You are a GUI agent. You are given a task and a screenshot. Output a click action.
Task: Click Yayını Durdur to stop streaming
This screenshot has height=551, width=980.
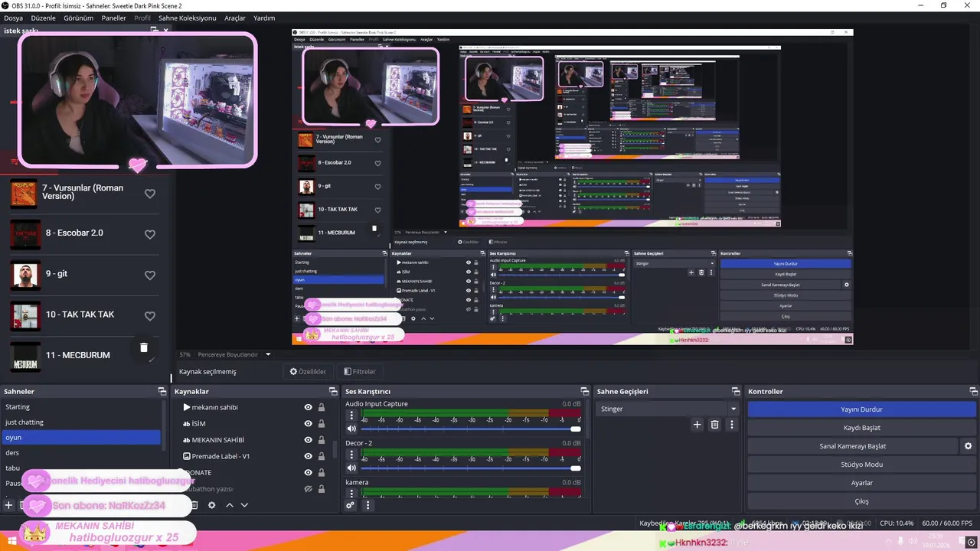(x=861, y=409)
